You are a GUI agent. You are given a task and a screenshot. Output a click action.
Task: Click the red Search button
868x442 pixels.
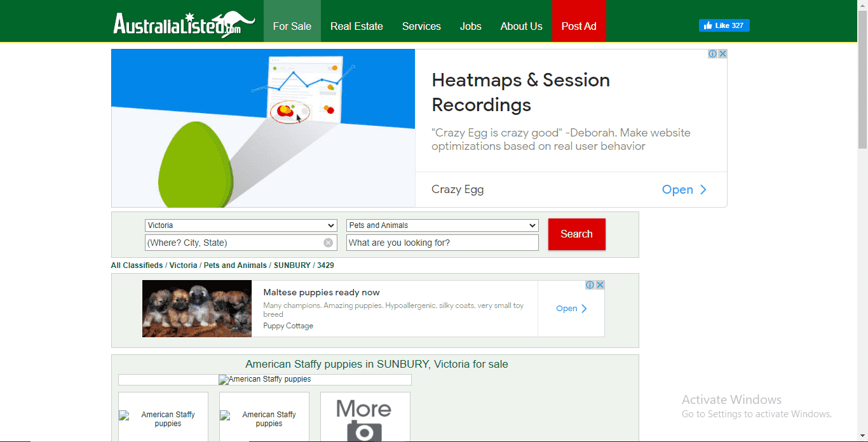[x=576, y=234]
